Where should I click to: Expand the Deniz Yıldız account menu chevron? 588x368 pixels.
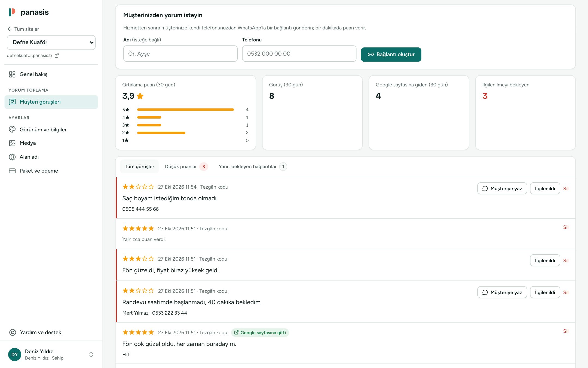tap(91, 354)
